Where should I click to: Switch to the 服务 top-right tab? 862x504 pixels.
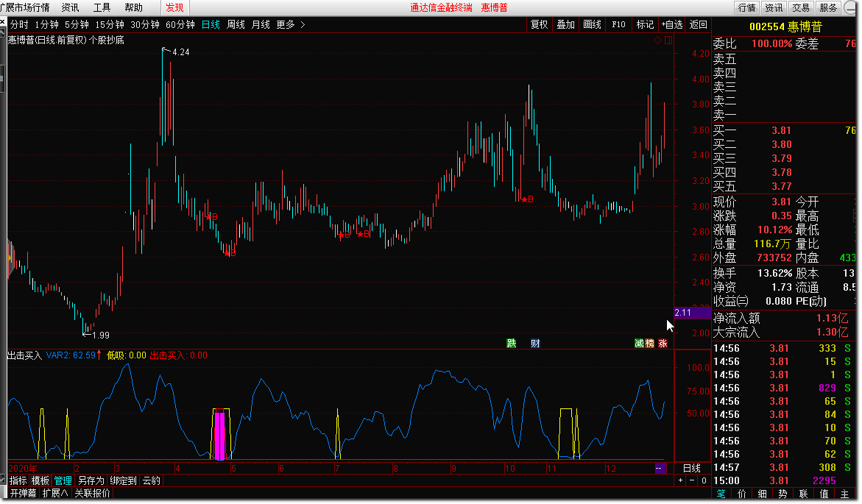click(x=828, y=7)
